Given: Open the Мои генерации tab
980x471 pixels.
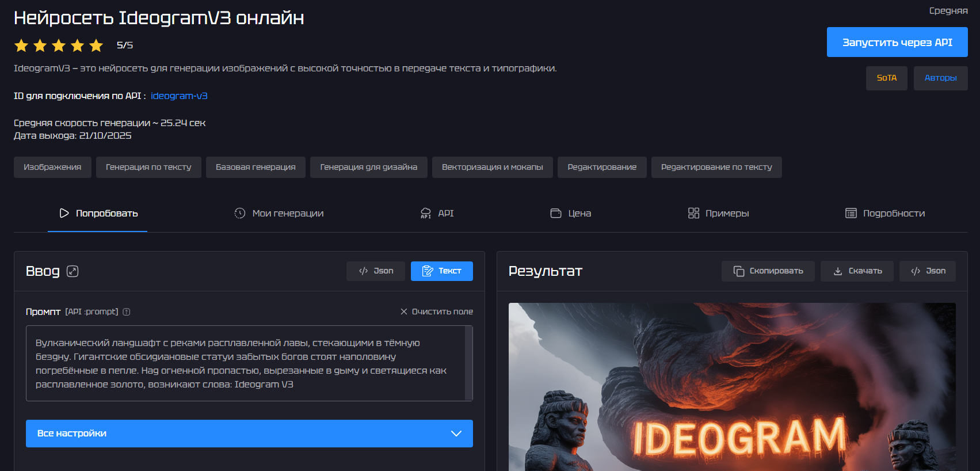Looking at the screenshot, I should point(279,214).
